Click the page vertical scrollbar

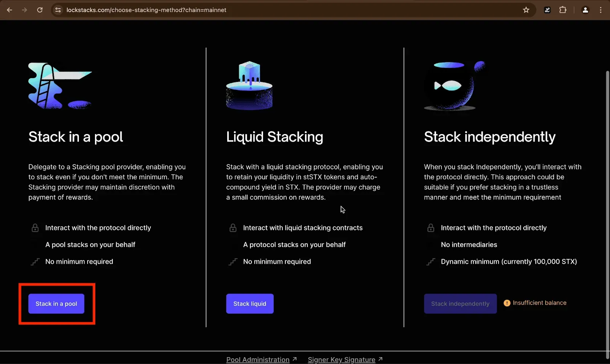click(607, 215)
